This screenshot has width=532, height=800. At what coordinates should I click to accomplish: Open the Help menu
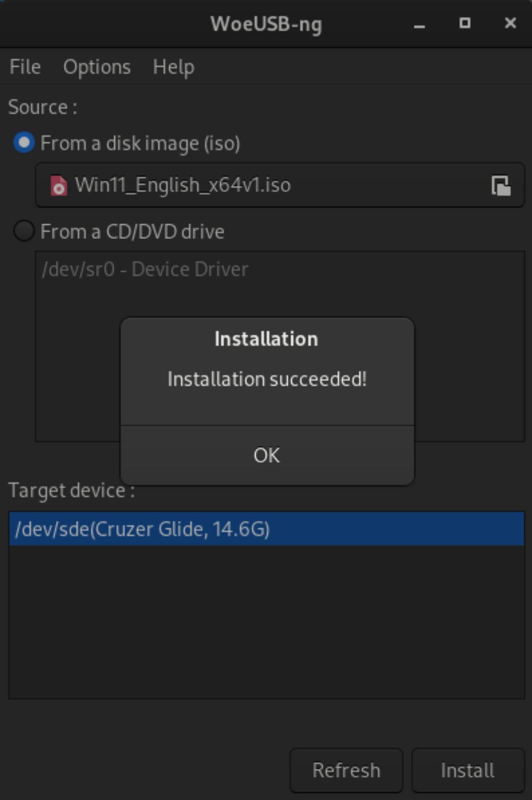tap(173, 67)
